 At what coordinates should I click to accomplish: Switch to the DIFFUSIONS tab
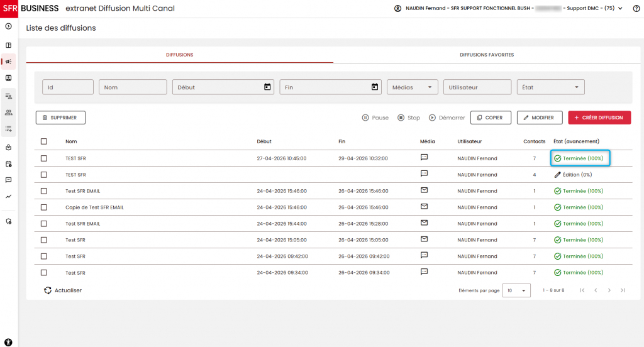pos(179,55)
